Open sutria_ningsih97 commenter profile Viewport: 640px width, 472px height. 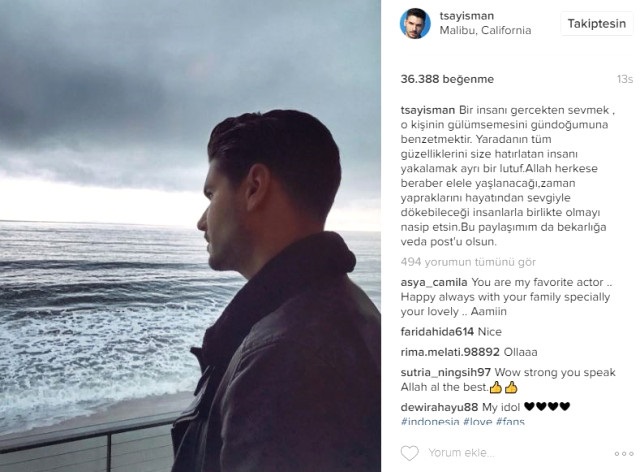(446, 372)
